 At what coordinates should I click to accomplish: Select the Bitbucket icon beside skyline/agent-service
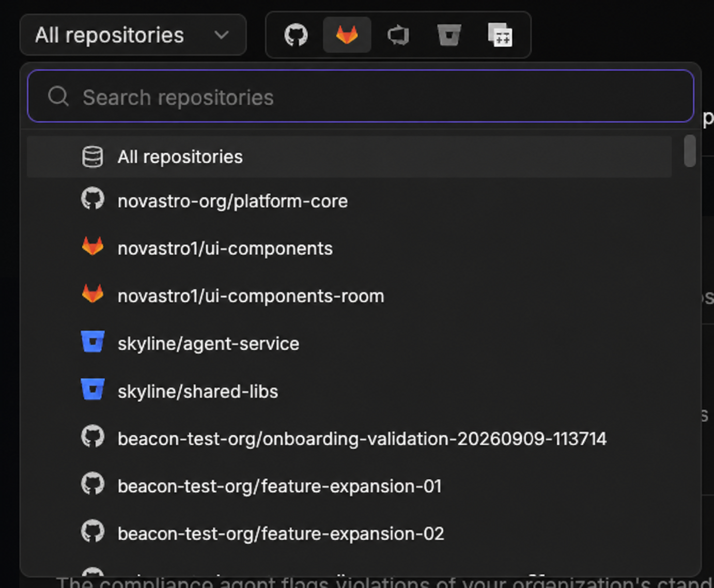[93, 342]
